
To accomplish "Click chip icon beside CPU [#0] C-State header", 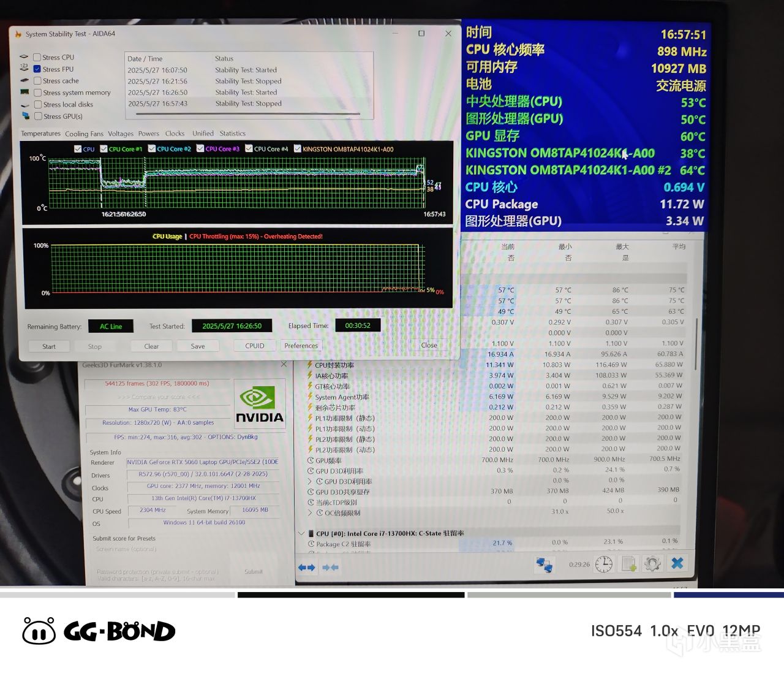I will point(311,533).
